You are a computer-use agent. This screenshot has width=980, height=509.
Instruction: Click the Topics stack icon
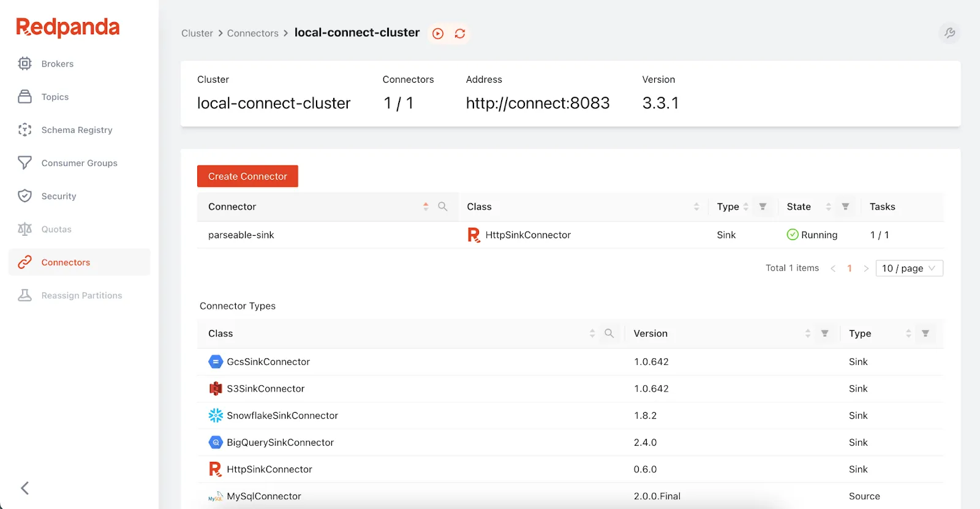pos(24,97)
